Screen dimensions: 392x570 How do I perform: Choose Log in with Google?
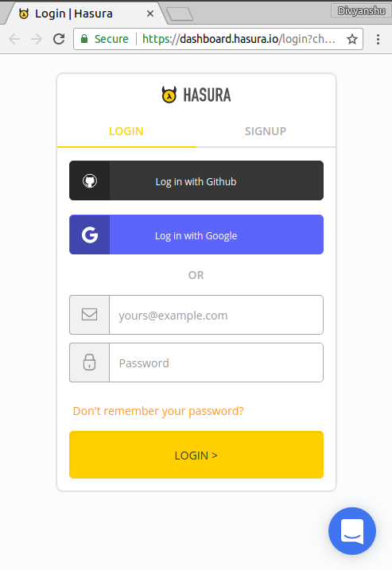[196, 235]
